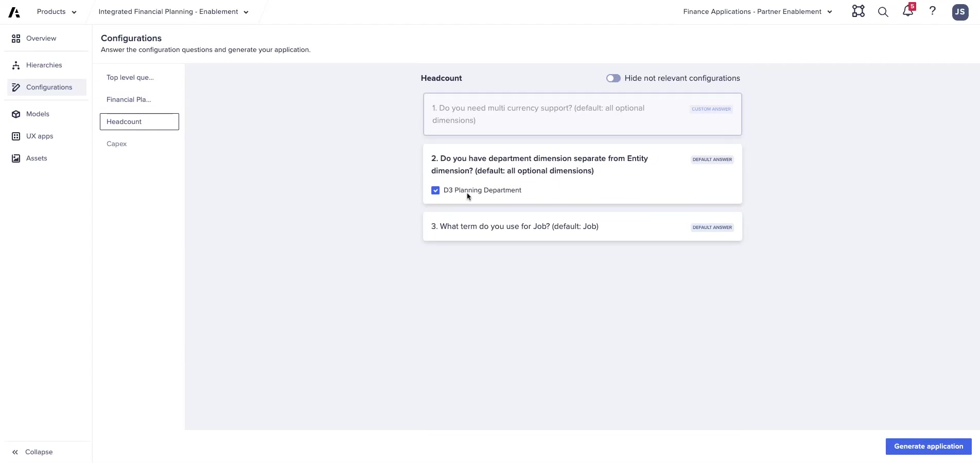Select the UX apps grid icon

(15, 136)
